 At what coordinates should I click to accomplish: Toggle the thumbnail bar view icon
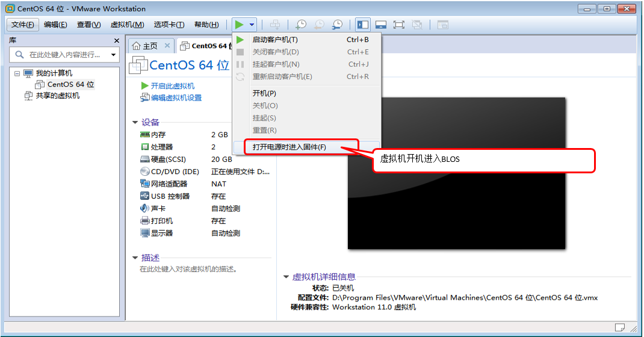[381, 25]
